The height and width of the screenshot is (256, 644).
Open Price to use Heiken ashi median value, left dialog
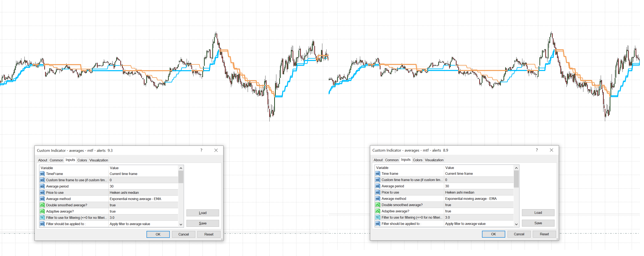tap(124, 193)
